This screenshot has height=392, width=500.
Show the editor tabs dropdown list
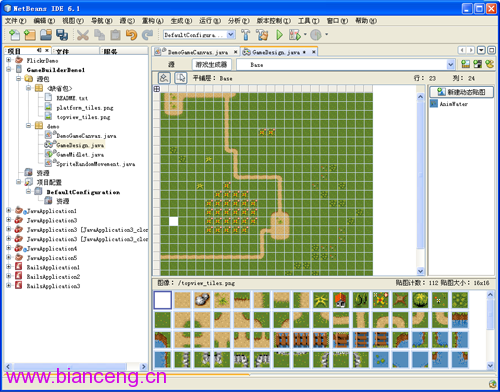(x=481, y=50)
